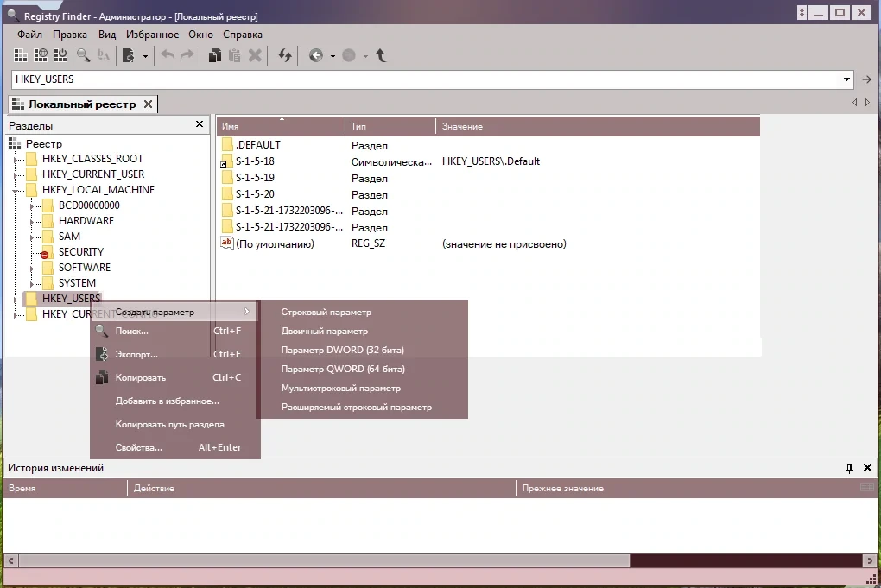Click the Copy icon in toolbar
881x588 pixels.
pos(214,55)
